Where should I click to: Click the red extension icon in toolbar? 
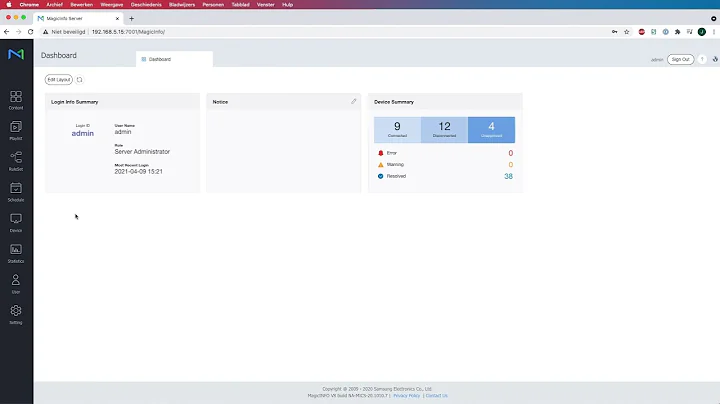641,32
